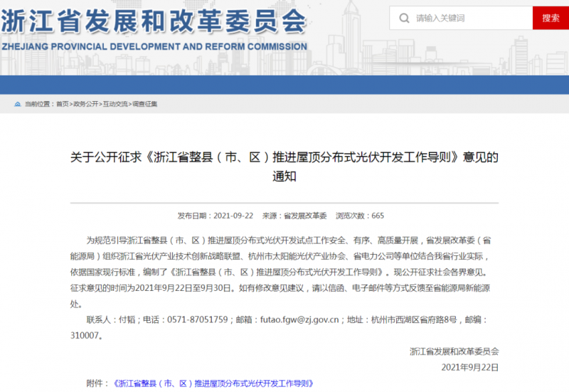Image resolution: width=569 pixels, height=392 pixels.
Task: Click the 浏览次数：665 view counter
Action: click(x=360, y=216)
